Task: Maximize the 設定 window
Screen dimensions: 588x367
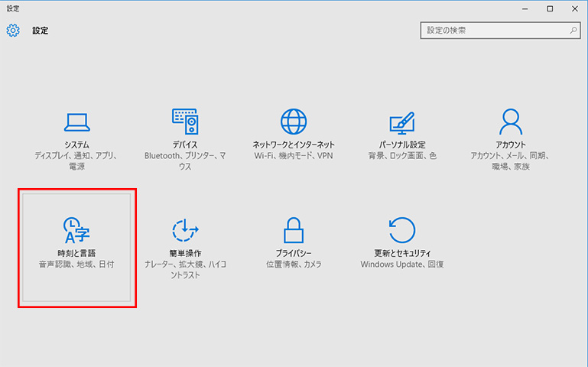Action: (550, 8)
